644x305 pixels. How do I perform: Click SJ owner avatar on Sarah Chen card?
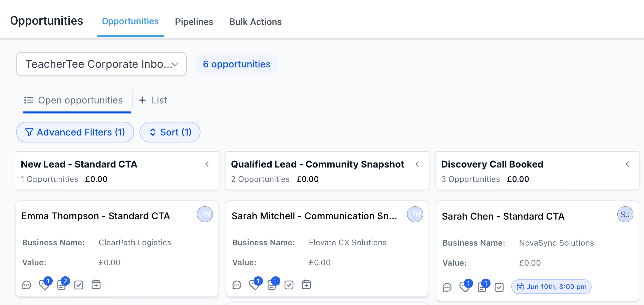[625, 215]
